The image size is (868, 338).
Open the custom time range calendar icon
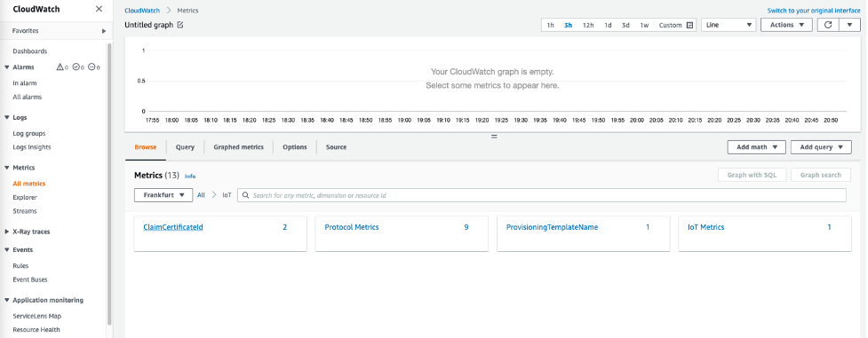click(x=689, y=25)
